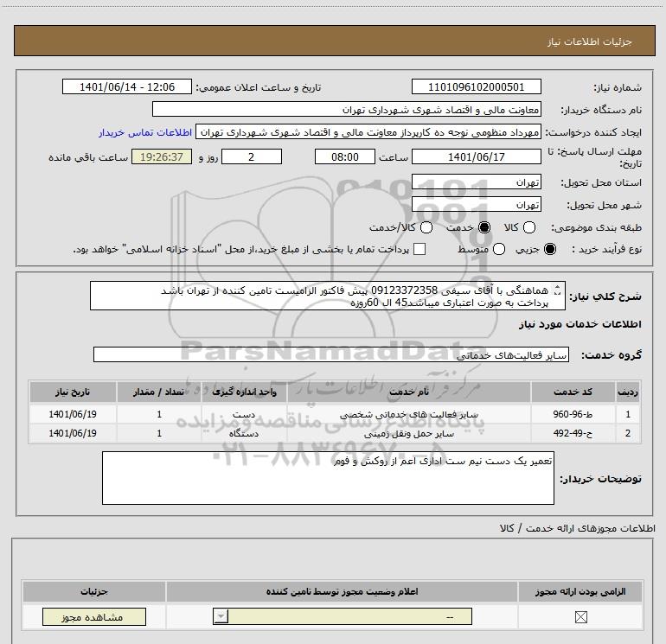Click the license status combo box field
The image size is (666, 644).
click(343, 616)
